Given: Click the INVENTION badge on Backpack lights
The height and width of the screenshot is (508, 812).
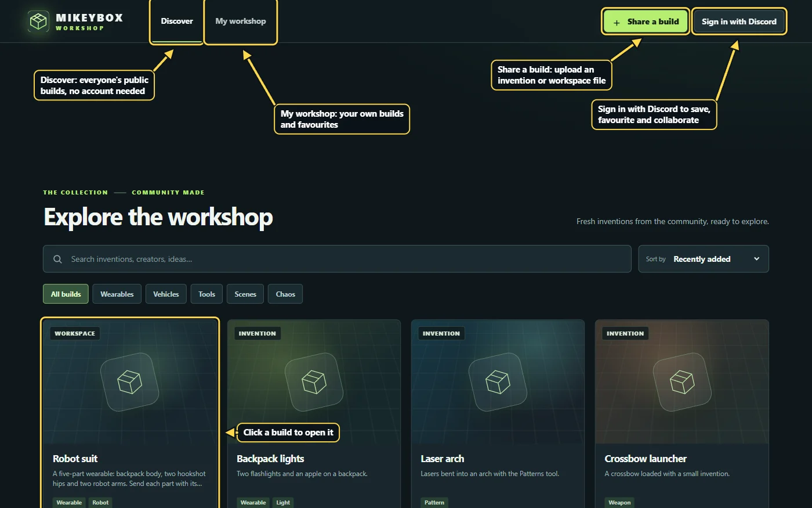Looking at the screenshot, I should 258,334.
